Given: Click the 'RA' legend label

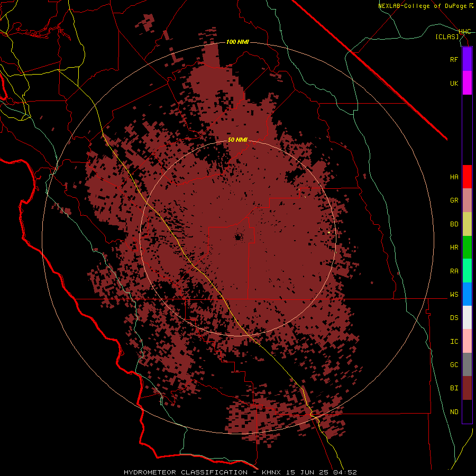Looking at the screenshot, I should click(454, 271).
